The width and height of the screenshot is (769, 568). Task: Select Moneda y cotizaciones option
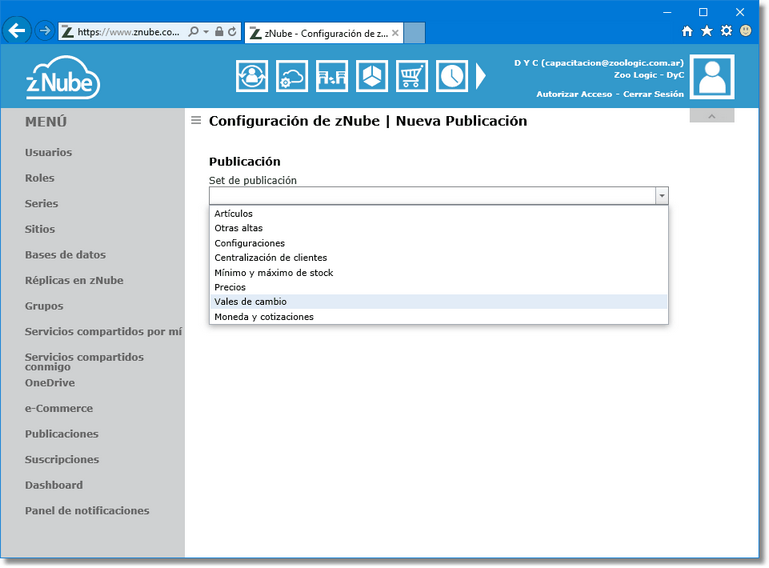(x=438, y=316)
